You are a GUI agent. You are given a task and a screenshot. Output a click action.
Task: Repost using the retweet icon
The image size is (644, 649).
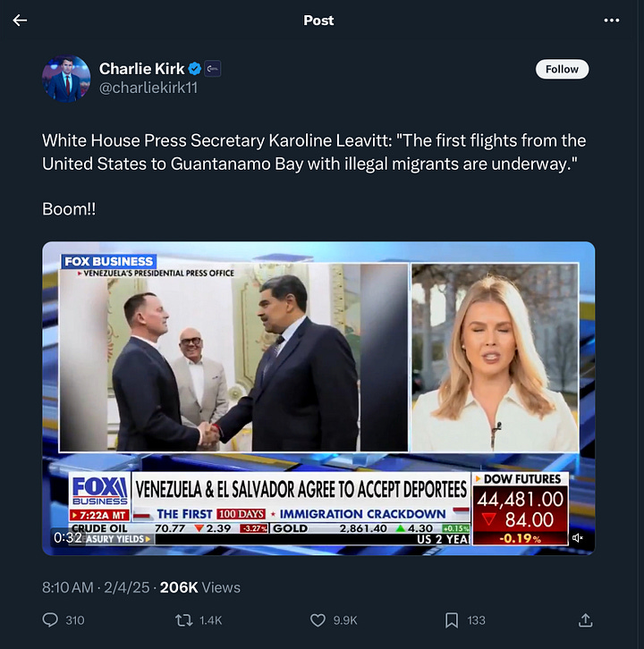(183, 619)
